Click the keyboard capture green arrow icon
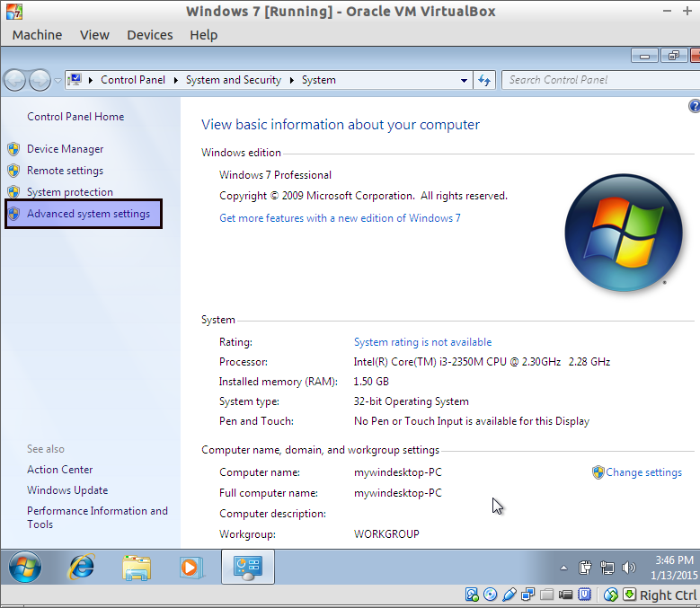700x608 pixels. [x=630, y=595]
